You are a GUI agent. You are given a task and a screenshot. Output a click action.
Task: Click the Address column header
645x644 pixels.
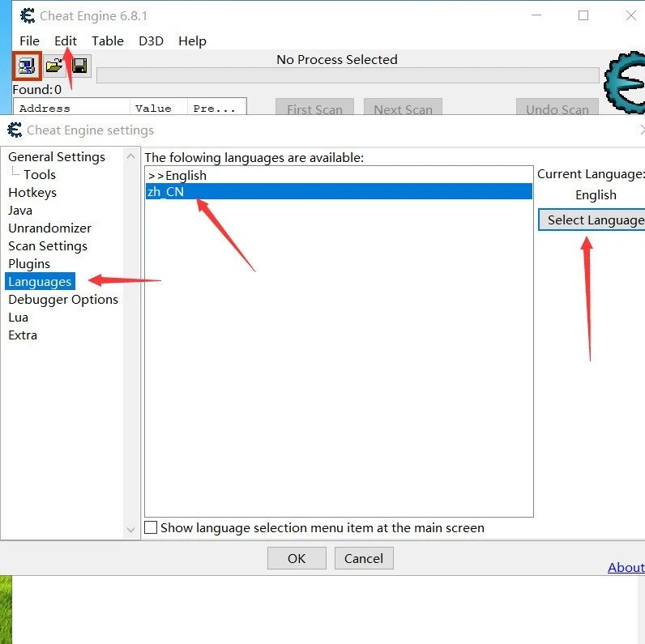(x=71, y=108)
